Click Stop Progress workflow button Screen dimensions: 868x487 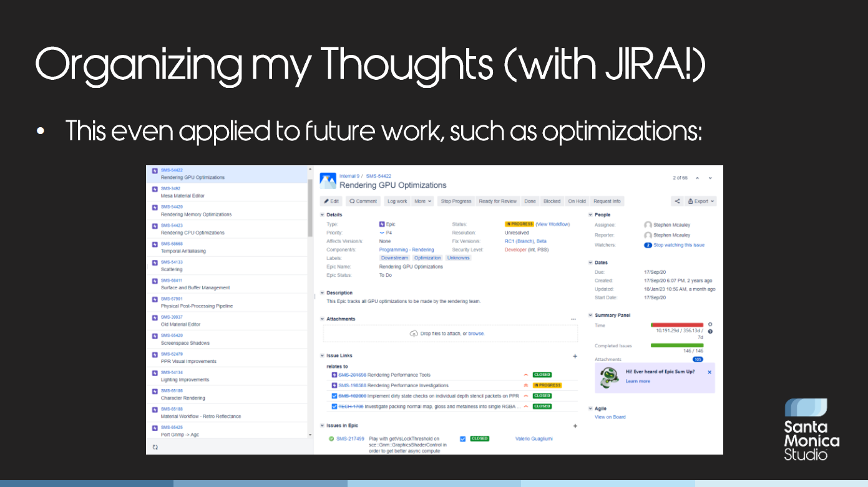coord(456,201)
